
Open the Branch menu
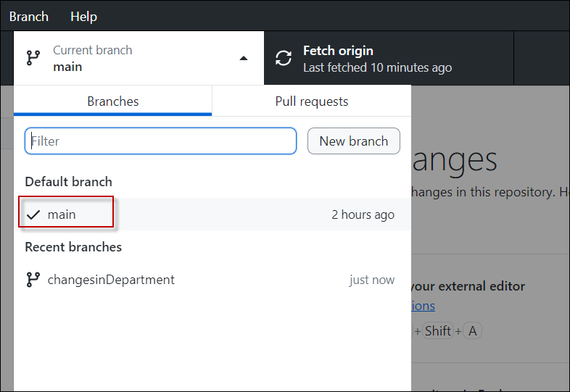click(x=28, y=16)
